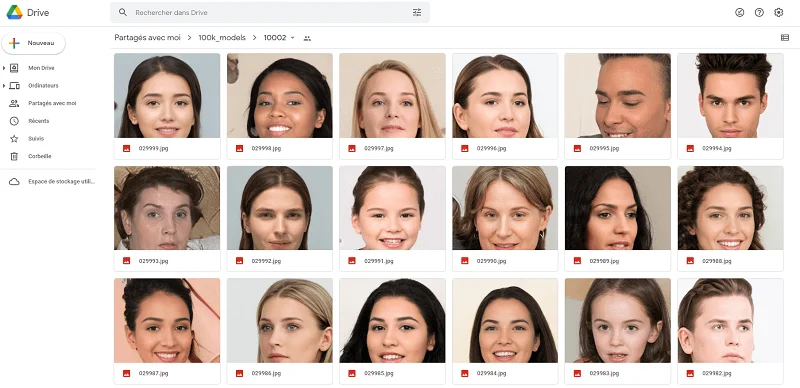The height and width of the screenshot is (388, 800).
Task: Click the image file icon of 029994.jpg
Action: click(x=690, y=148)
